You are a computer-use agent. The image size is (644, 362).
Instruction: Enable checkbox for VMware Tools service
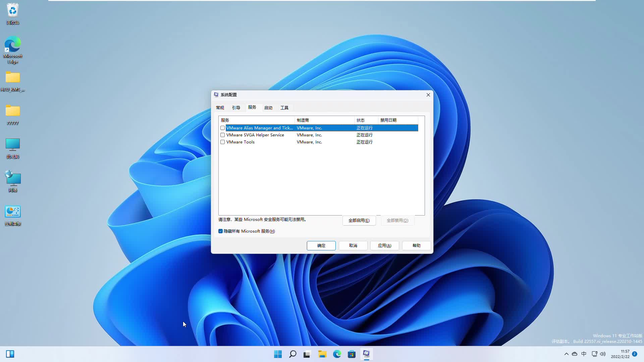click(x=222, y=142)
